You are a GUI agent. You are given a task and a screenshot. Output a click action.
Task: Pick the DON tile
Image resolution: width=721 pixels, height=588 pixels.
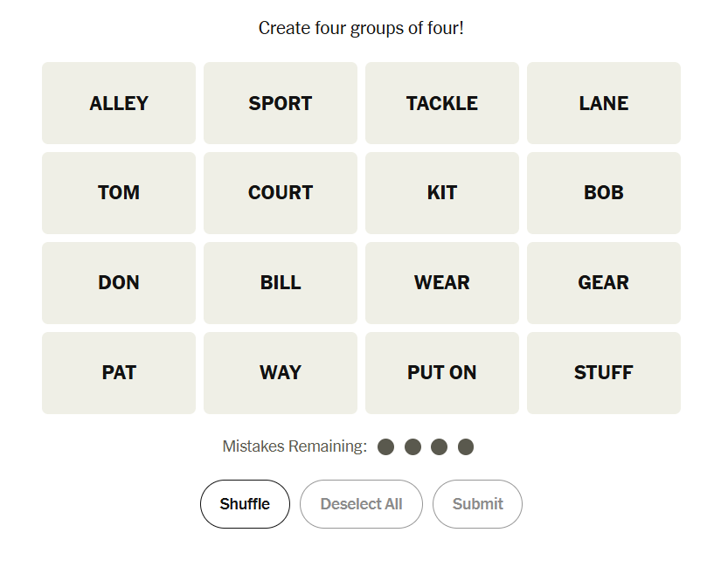point(119,283)
